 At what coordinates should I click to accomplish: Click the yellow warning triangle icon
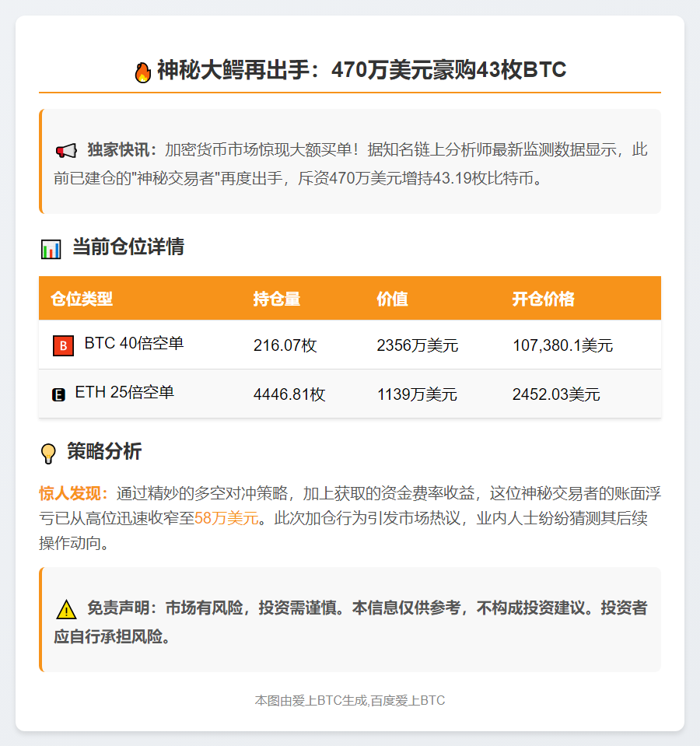tap(66, 609)
